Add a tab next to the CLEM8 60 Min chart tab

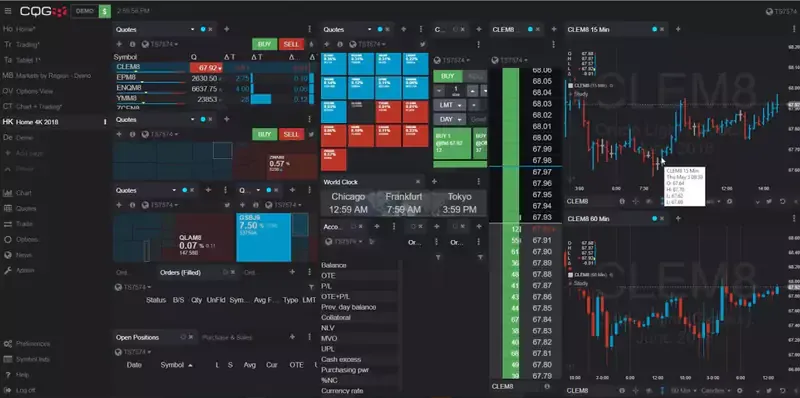tap(678, 218)
